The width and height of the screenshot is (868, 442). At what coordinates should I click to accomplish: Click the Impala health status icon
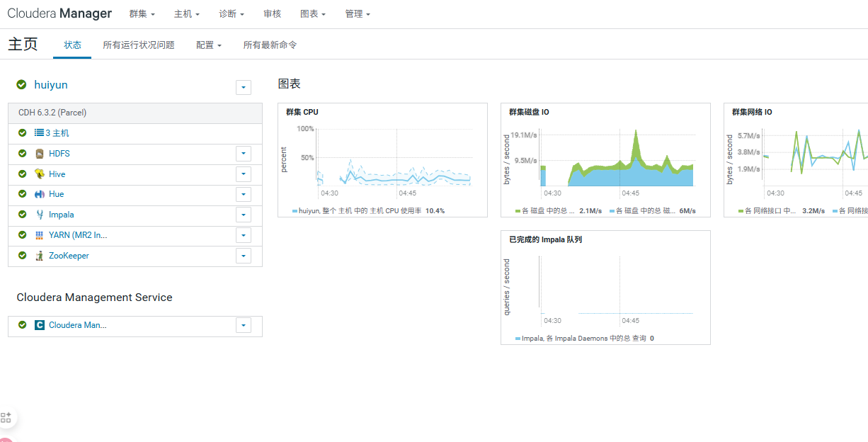coord(22,214)
